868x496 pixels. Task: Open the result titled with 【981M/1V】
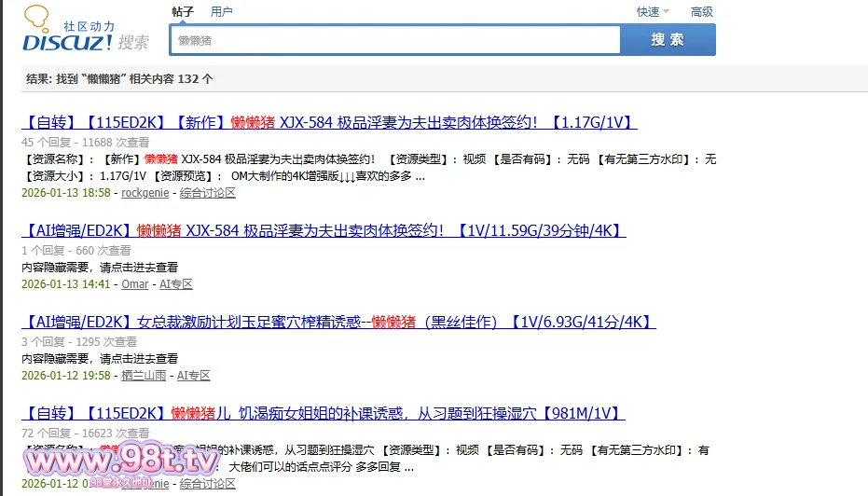point(323,413)
